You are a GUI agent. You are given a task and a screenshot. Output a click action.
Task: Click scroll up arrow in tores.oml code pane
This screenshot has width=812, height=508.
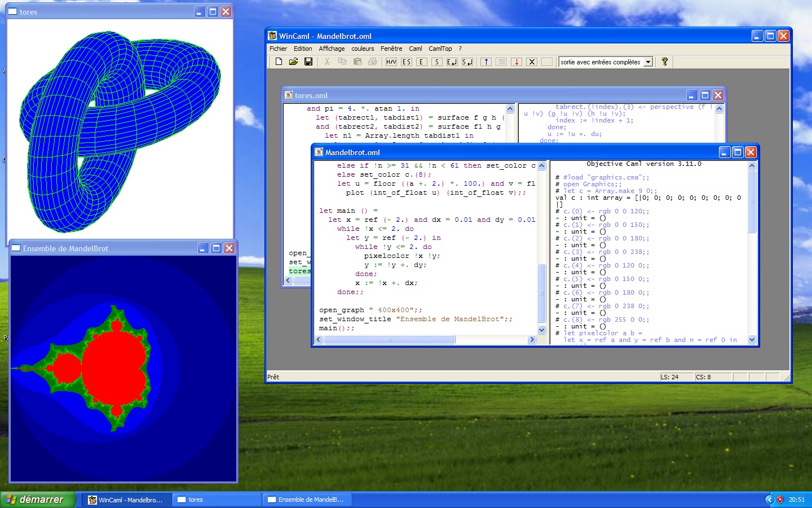pyautogui.click(x=510, y=108)
